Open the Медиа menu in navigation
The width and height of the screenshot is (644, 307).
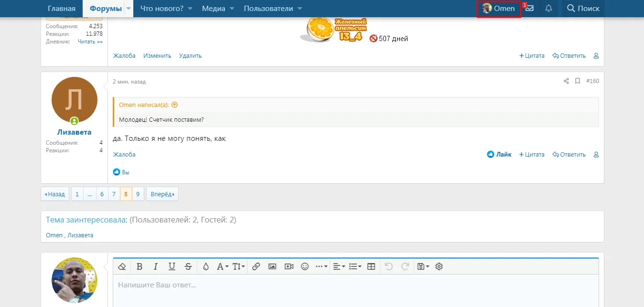218,9
